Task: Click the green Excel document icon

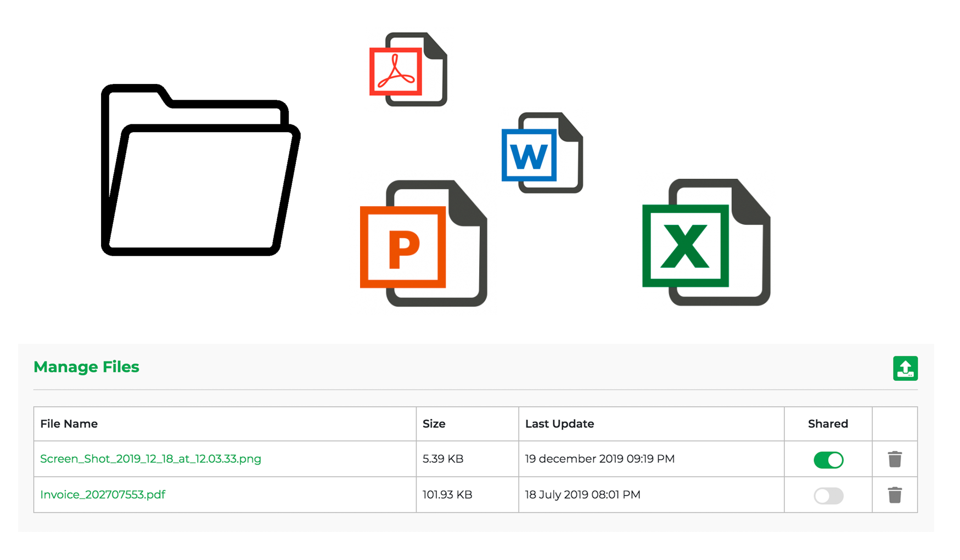Action: point(706,242)
